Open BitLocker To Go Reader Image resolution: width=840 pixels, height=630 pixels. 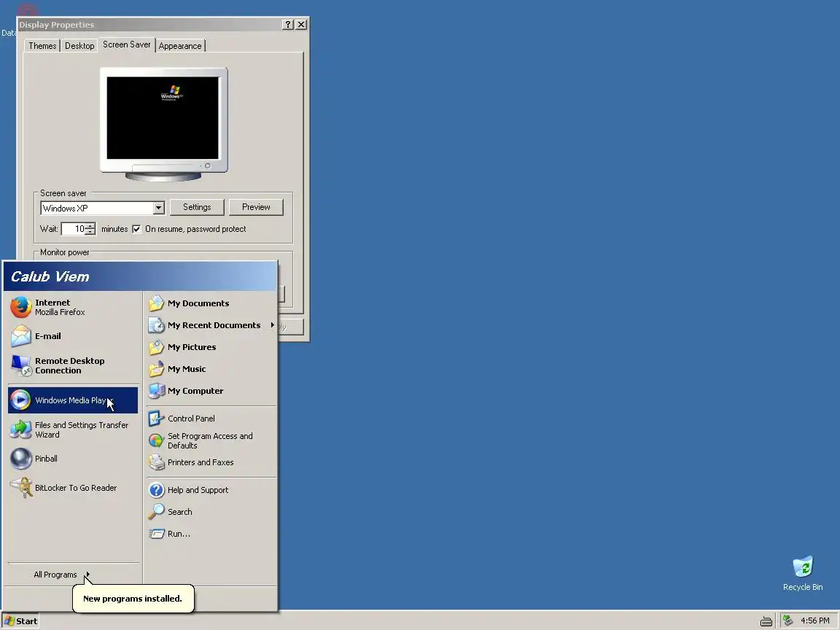74,488
